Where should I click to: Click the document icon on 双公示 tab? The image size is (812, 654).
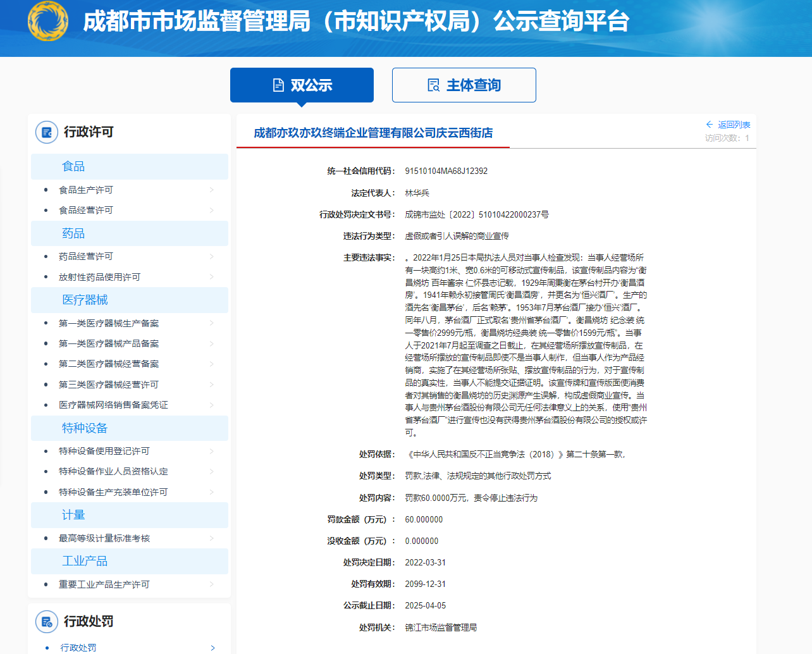point(278,85)
